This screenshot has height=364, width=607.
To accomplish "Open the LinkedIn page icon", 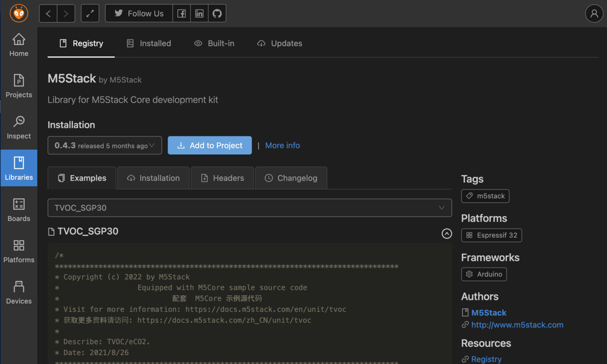I will 199,14.
